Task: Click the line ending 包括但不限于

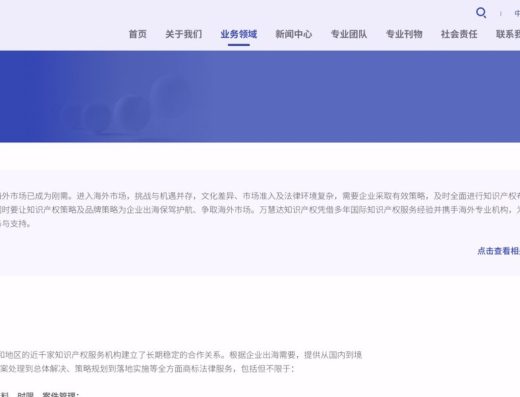Action: pyautogui.click(x=147, y=369)
